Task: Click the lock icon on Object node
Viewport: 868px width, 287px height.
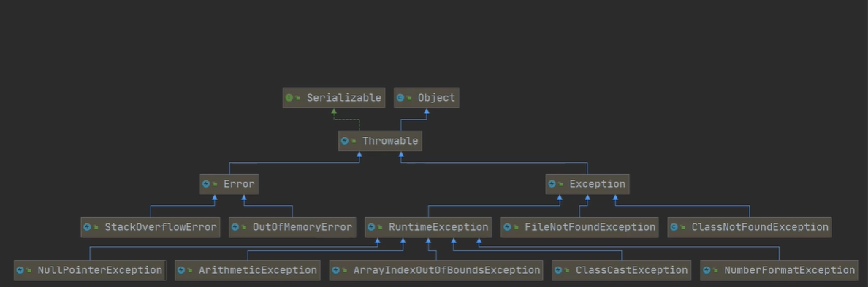Action: pos(408,99)
